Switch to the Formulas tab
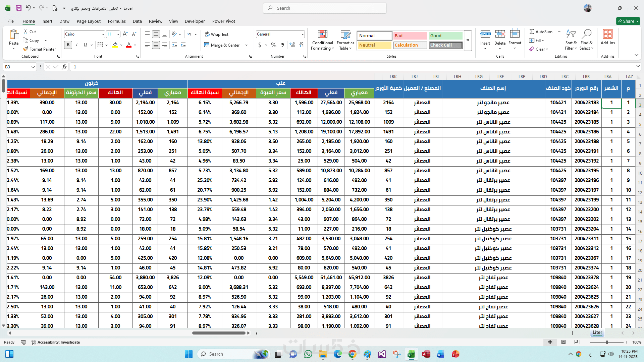The image size is (644, 362). [117, 21]
